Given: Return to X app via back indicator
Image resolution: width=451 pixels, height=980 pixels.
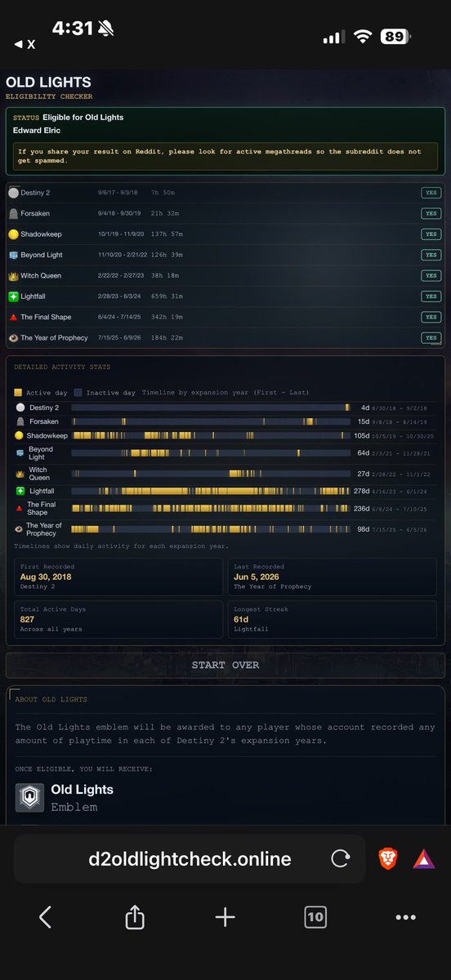Looking at the screenshot, I should 25,44.
